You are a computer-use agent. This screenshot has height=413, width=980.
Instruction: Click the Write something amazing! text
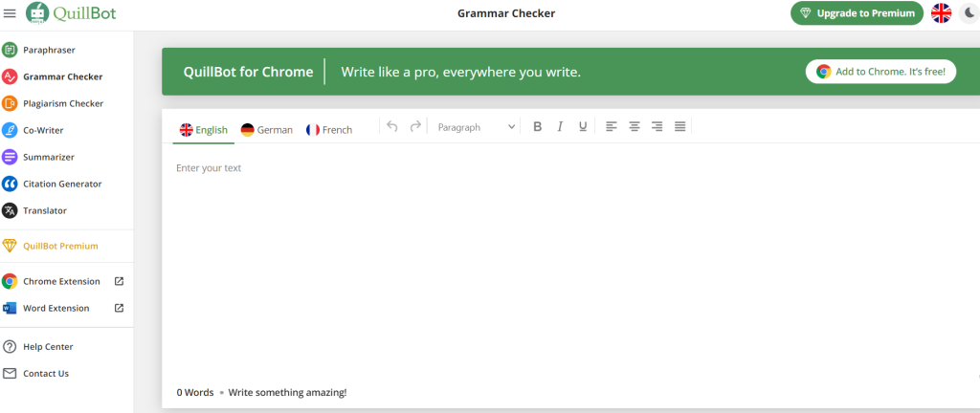pos(287,392)
